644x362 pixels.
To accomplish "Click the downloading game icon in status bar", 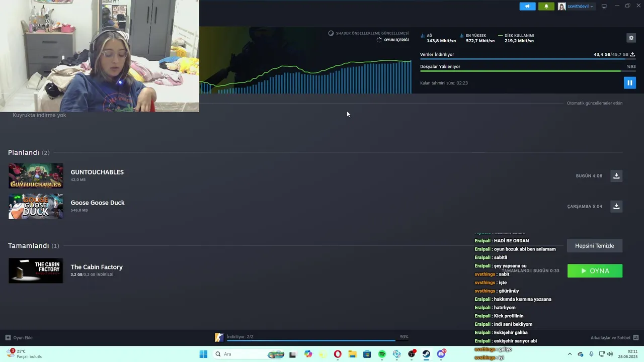I will pos(219,337).
